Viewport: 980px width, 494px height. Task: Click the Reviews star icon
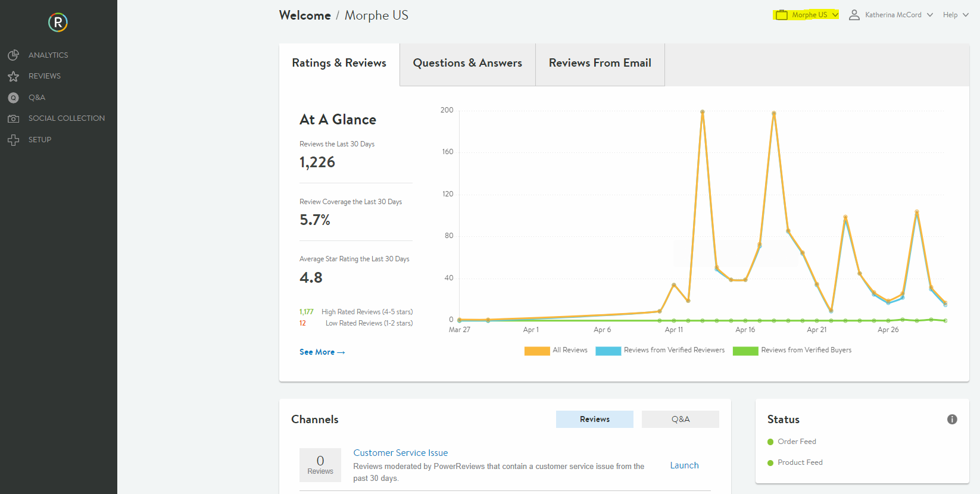[x=13, y=76]
